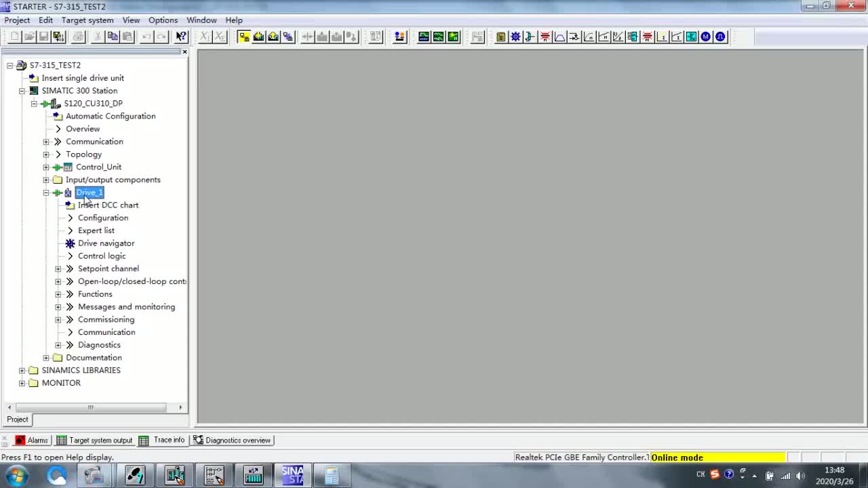Click project tree scroll right arrow
This screenshot has height=488, width=868.
coord(180,407)
